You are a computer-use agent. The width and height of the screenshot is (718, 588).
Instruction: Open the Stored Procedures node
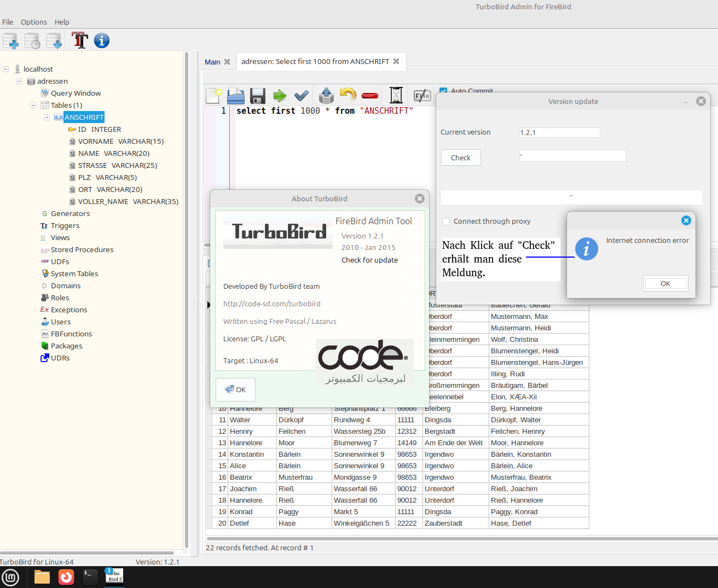[82, 250]
